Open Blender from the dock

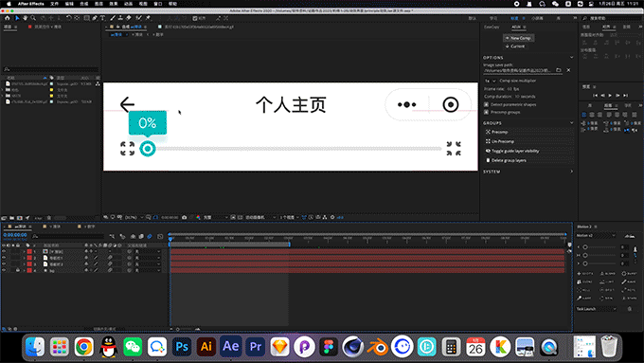pos(378,347)
